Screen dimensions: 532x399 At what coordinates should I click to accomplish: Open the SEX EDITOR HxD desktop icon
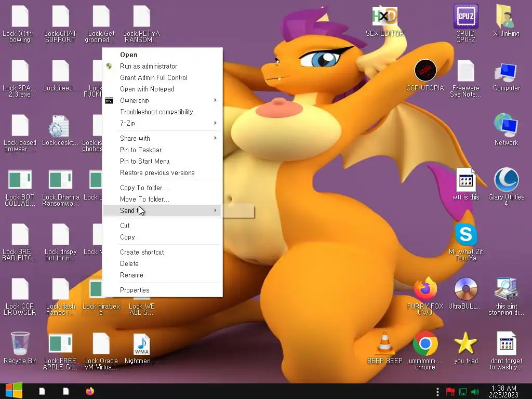pyautogui.click(x=384, y=16)
